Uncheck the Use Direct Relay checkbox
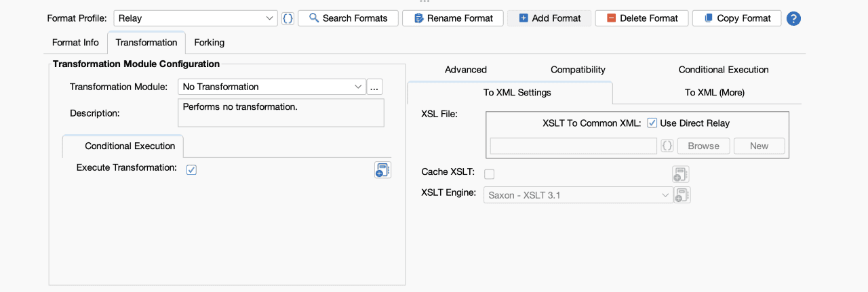This screenshot has width=868, height=292. coord(652,123)
